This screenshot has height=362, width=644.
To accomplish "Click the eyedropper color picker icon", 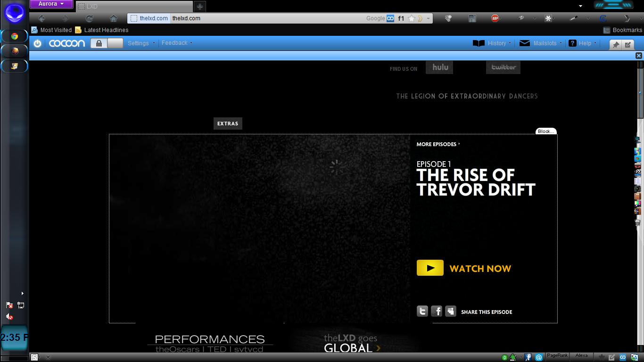I will tap(574, 18).
